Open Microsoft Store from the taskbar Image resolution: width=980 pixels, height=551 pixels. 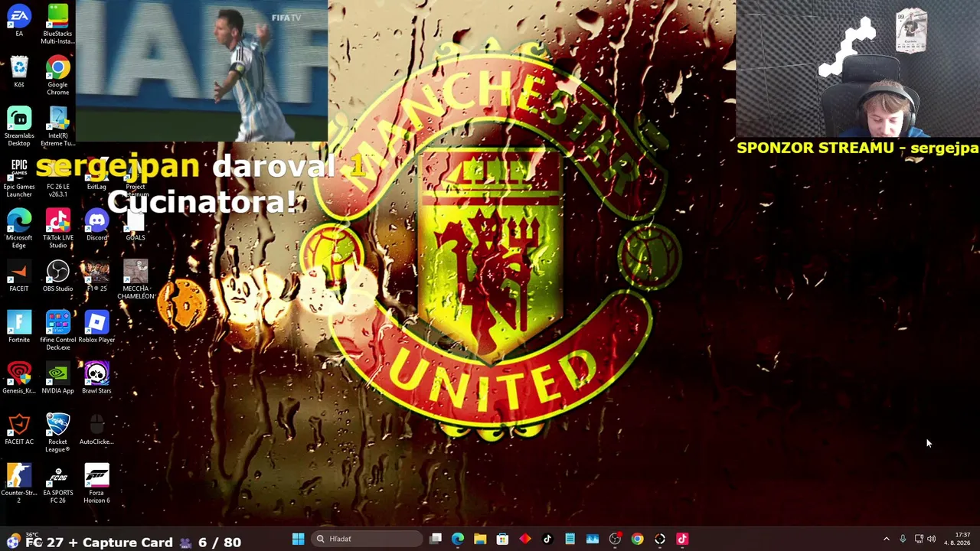[x=502, y=539]
